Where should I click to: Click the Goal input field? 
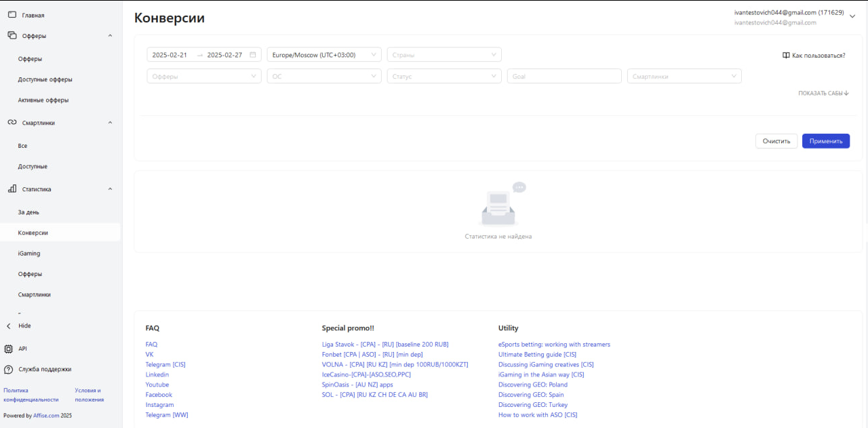point(564,77)
